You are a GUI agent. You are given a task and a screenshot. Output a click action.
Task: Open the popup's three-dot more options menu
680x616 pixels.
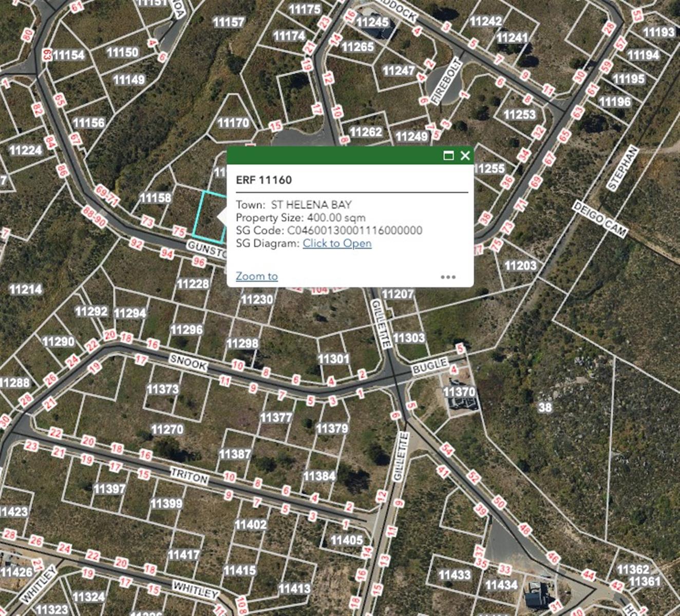click(x=448, y=277)
